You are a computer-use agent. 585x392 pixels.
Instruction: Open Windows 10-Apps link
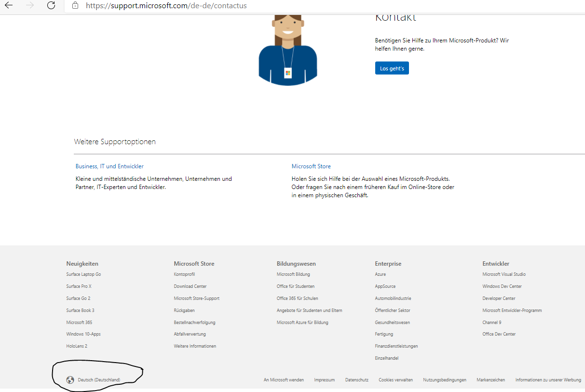click(x=83, y=334)
